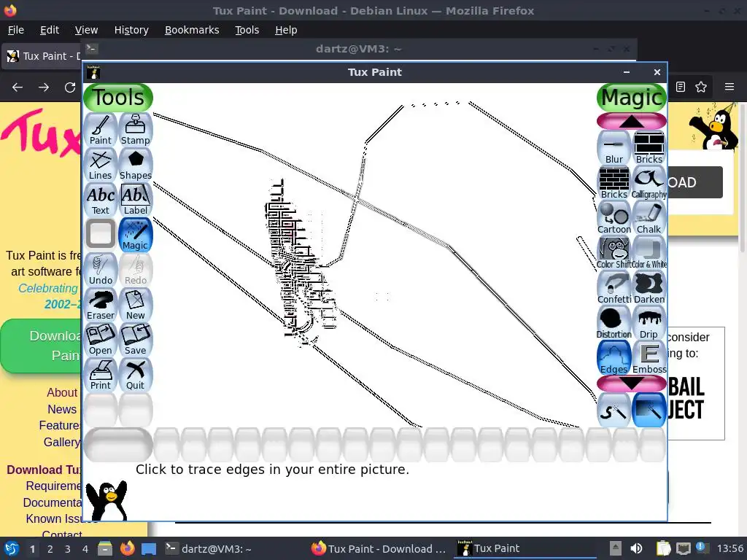This screenshot has width=747, height=560.
Task: Bookmark this page with star icon
Action: (x=701, y=87)
